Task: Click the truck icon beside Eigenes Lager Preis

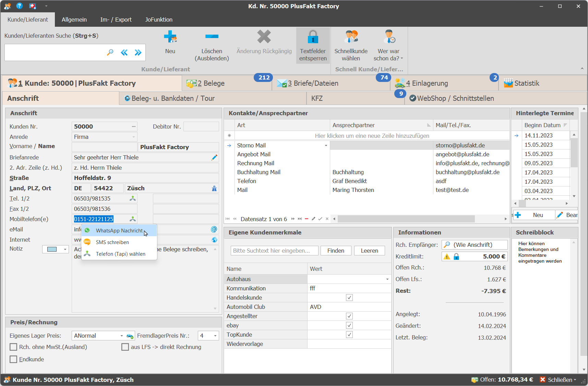Action: [130, 336]
